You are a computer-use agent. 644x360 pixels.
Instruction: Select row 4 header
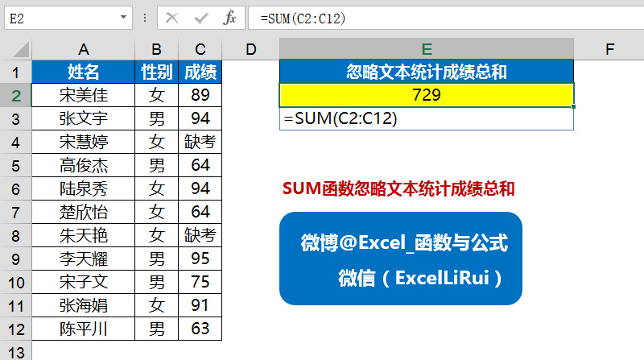[x=15, y=143]
